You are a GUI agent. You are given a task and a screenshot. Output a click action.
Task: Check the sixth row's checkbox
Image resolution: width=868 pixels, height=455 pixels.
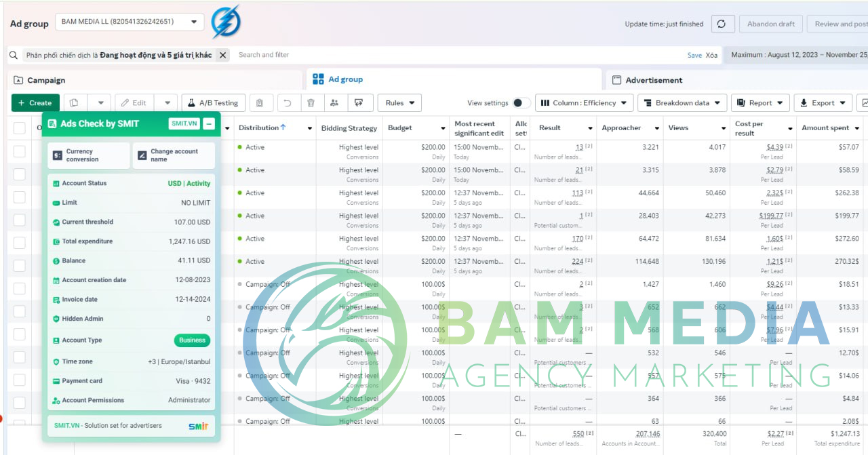click(x=20, y=266)
